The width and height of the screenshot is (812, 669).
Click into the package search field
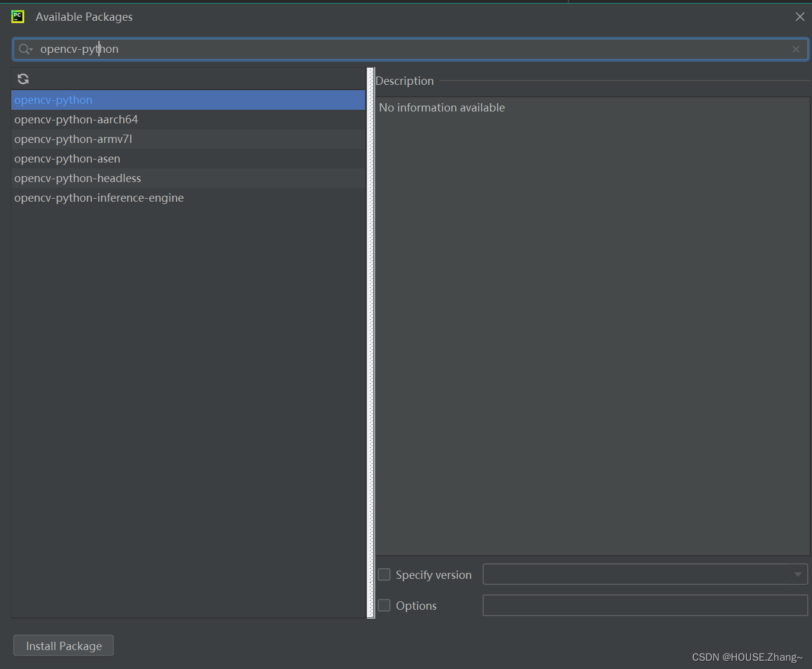pos(415,49)
